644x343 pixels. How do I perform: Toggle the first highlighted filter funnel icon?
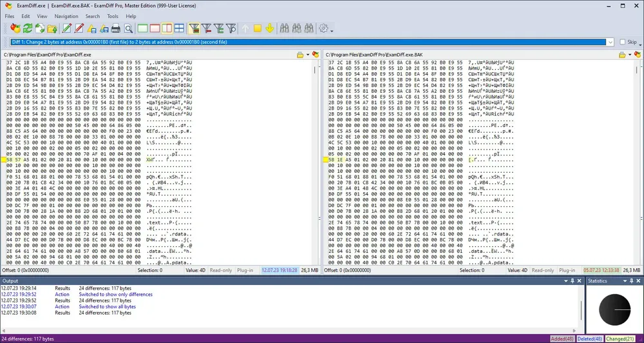(x=194, y=28)
